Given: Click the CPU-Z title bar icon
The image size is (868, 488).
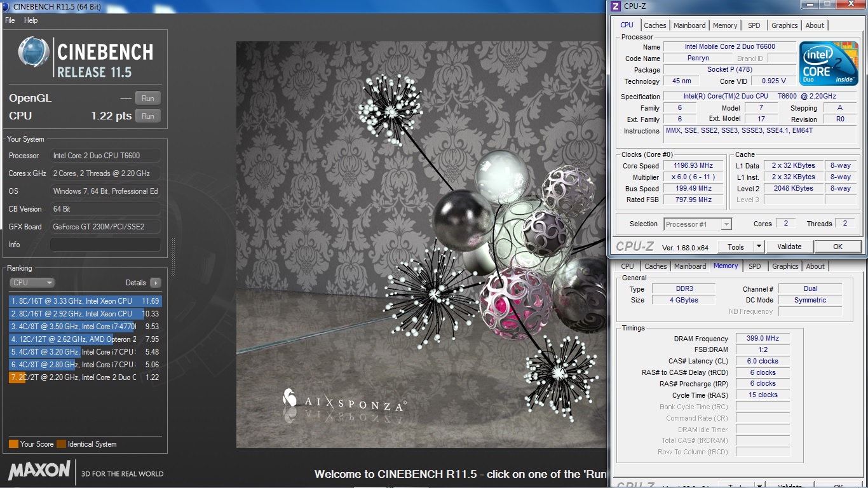Looking at the screenshot, I should point(615,6).
